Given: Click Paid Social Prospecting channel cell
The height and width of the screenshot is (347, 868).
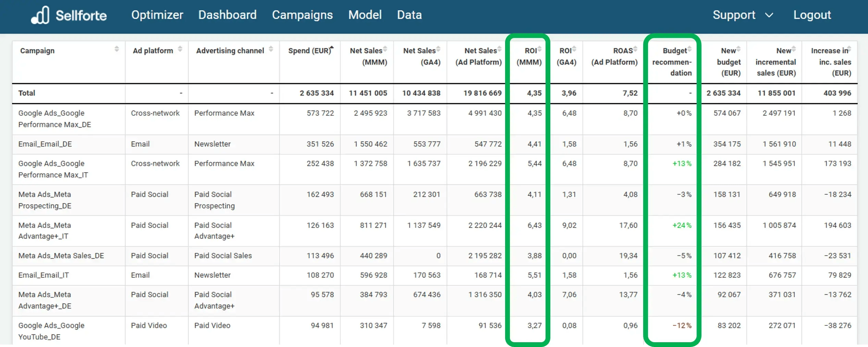Looking at the screenshot, I should pos(215,200).
